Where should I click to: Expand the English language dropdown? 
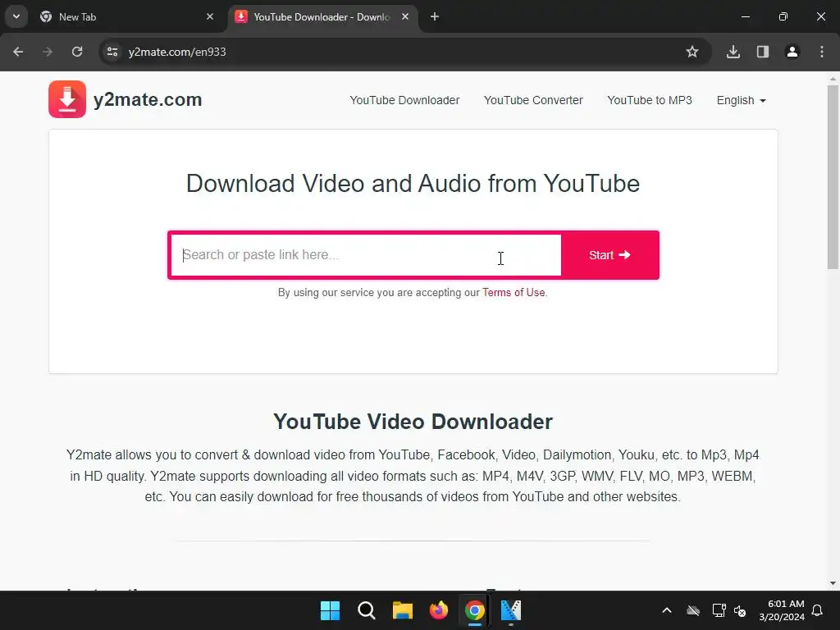741,100
